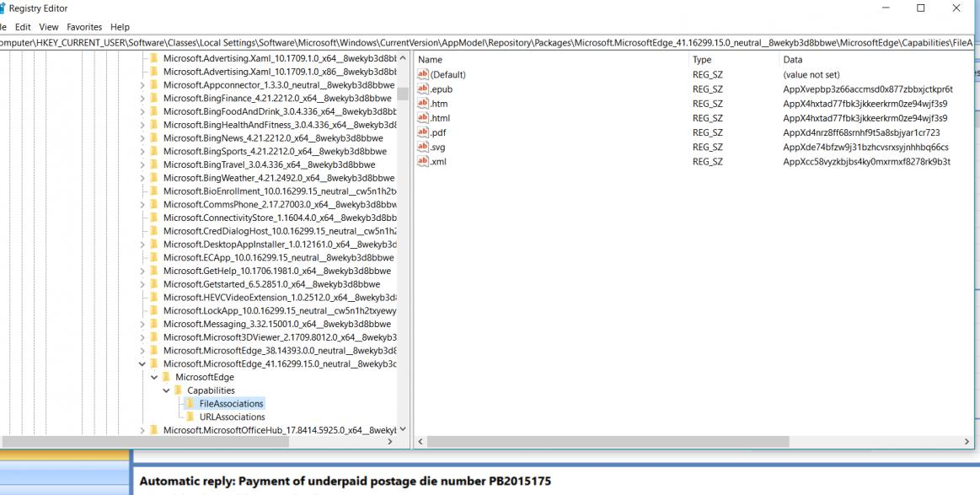Expand the Microsoft.BingHealthAndFitness key
The width and height of the screenshot is (980, 495).
pos(142,125)
